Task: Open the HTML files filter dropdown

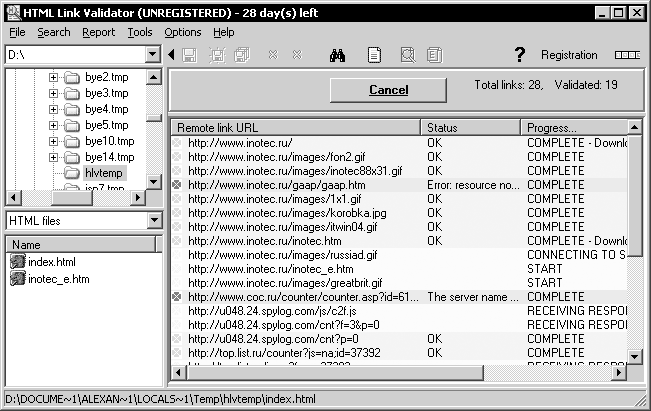Action: coord(154,220)
